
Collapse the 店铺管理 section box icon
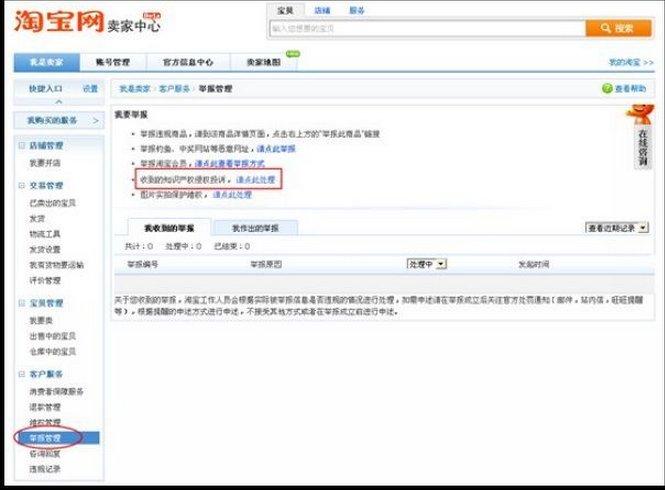(22, 146)
